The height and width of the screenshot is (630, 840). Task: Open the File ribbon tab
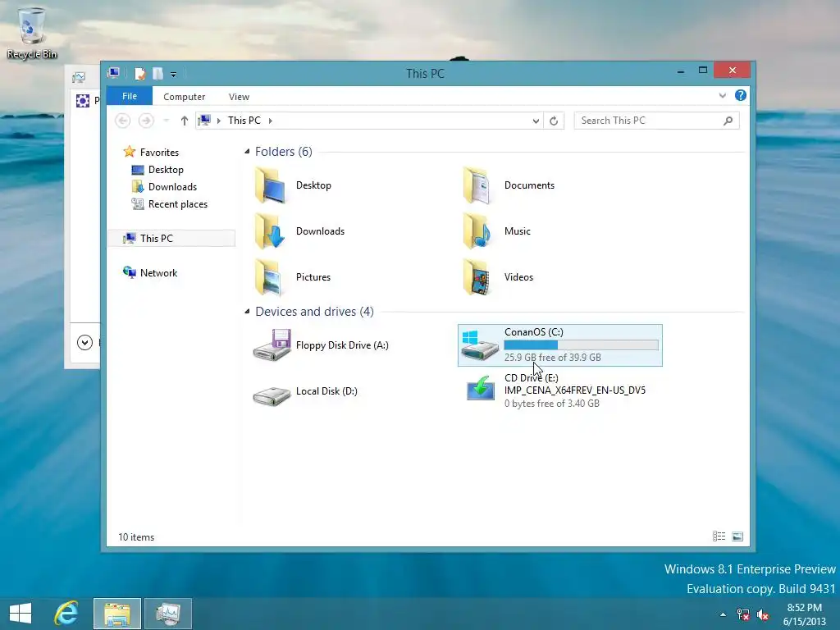[130, 96]
